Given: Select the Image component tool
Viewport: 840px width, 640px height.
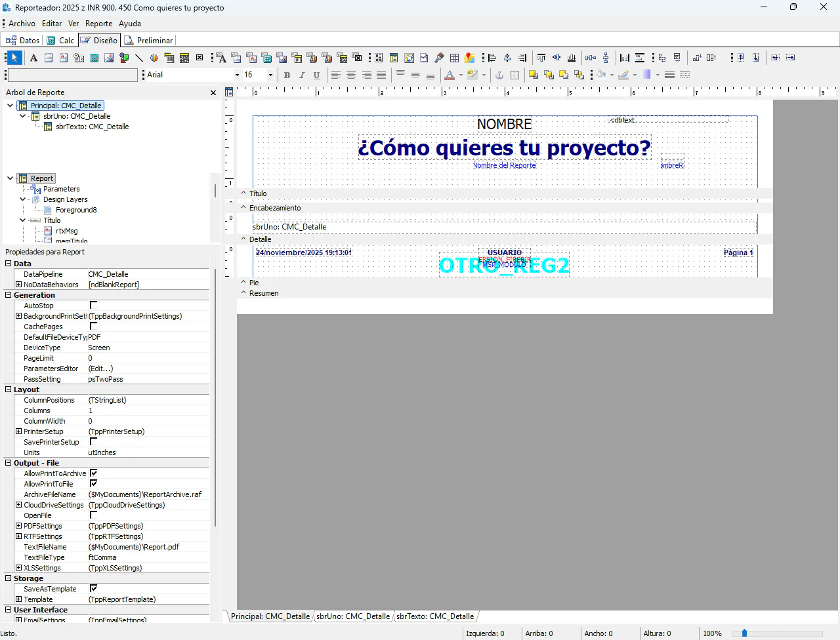Looking at the screenshot, I should (x=109, y=58).
